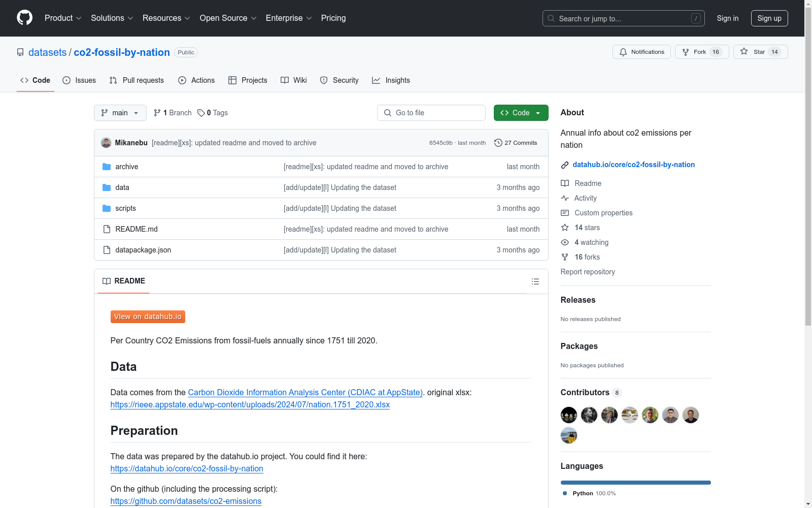
Task: Open the datapackage.json file
Action: tap(143, 250)
